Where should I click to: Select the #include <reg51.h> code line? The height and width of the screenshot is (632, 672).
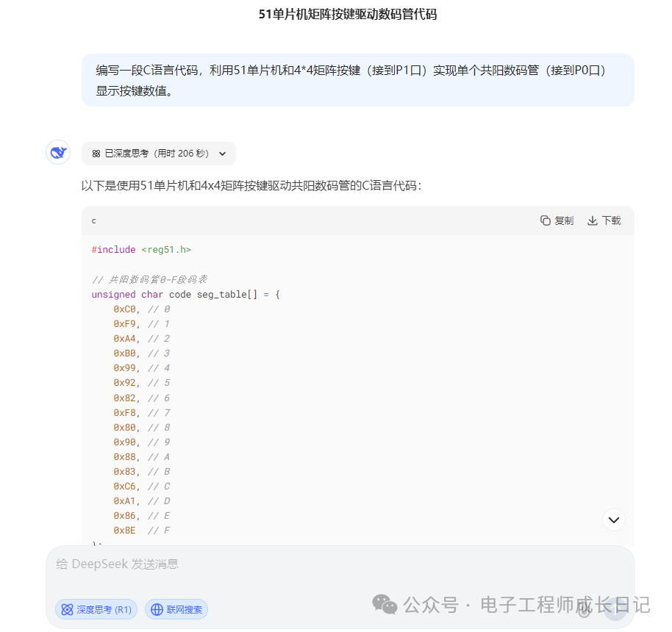click(x=141, y=249)
